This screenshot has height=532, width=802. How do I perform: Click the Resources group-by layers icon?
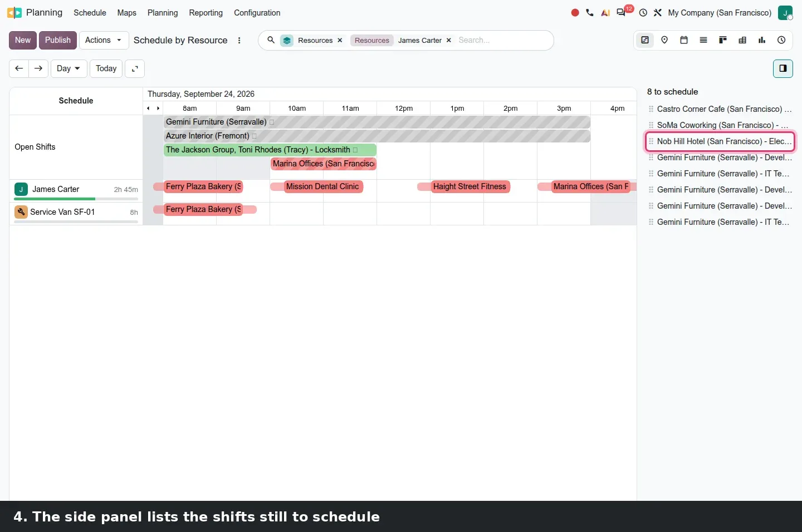[x=287, y=40]
